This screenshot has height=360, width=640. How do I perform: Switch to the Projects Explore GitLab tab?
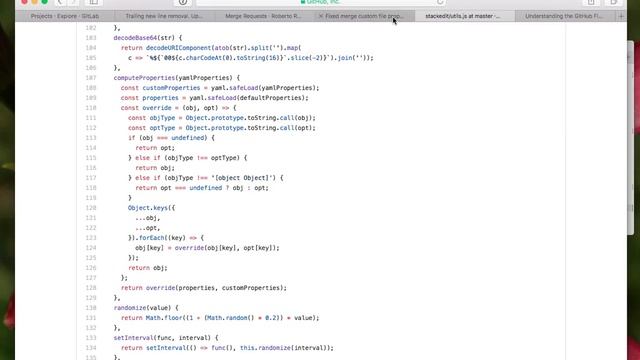coord(65,16)
